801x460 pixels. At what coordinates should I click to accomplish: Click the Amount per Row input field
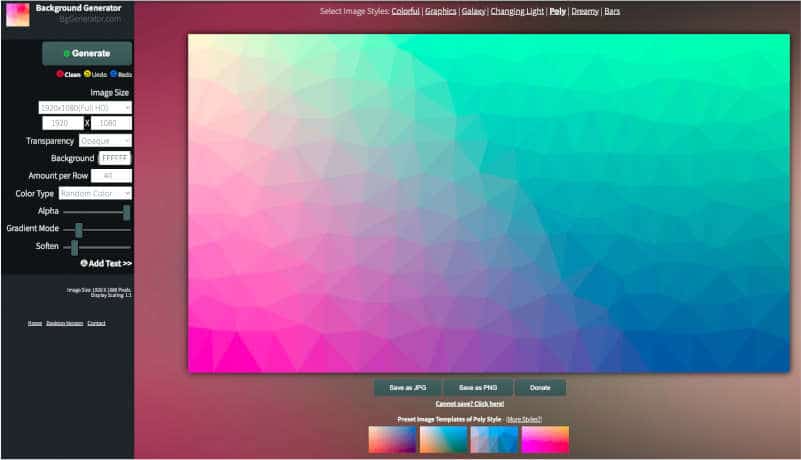(x=111, y=176)
